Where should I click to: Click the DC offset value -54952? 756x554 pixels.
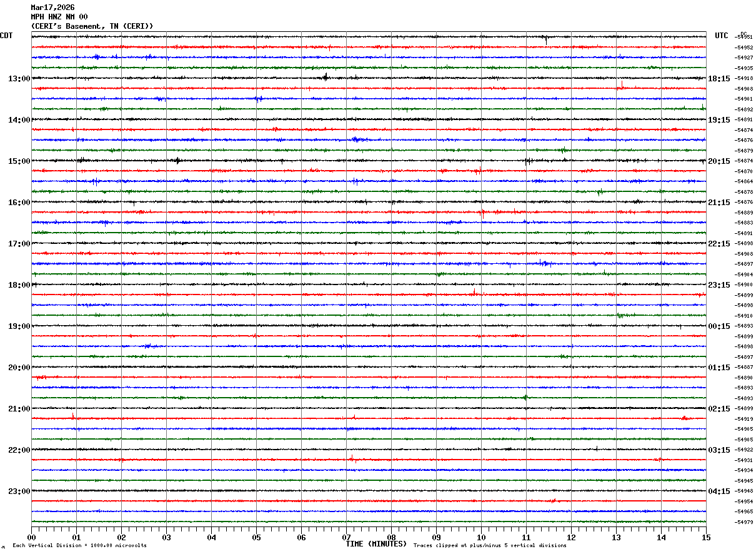[x=744, y=48]
